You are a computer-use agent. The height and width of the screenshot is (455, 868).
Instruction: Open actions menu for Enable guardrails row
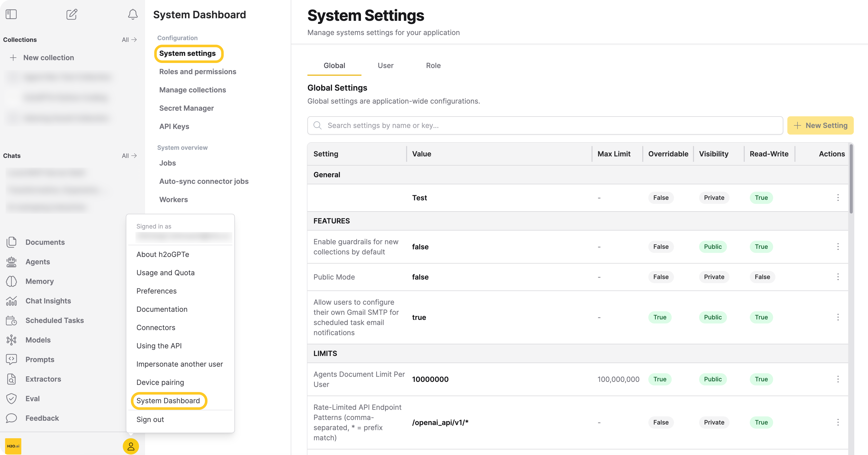pyautogui.click(x=838, y=247)
